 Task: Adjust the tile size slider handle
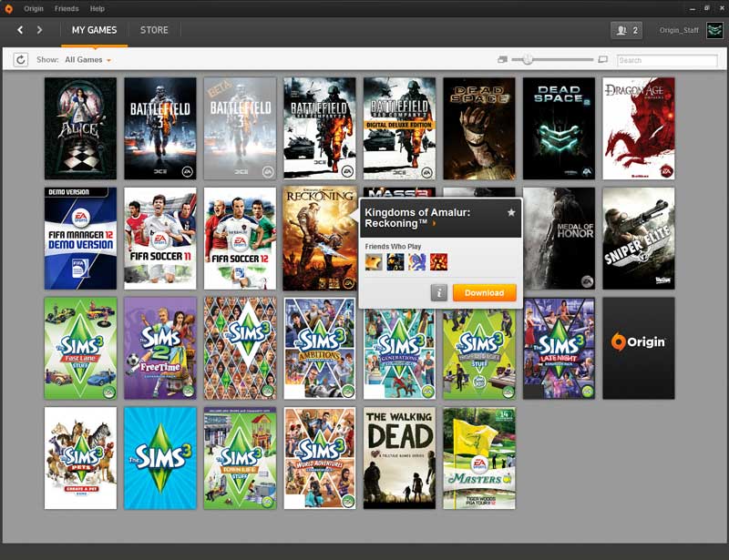pos(528,59)
